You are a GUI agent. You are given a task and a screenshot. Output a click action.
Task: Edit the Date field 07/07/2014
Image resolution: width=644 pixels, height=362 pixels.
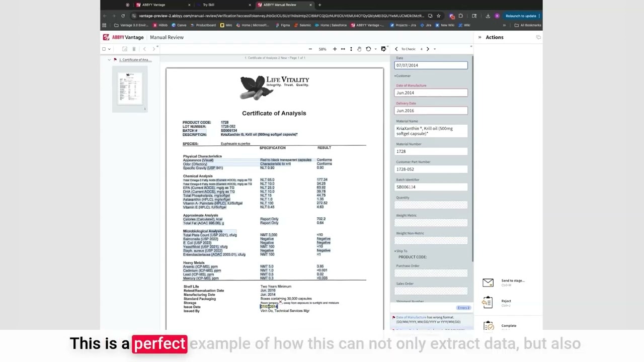coord(431,65)
